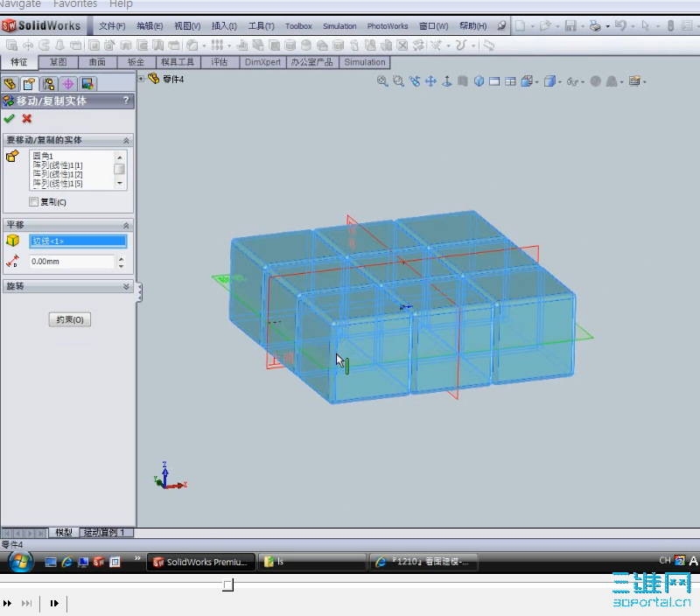
Task: Click the 3D view orientation cube icon
Action: pos(479,81)
